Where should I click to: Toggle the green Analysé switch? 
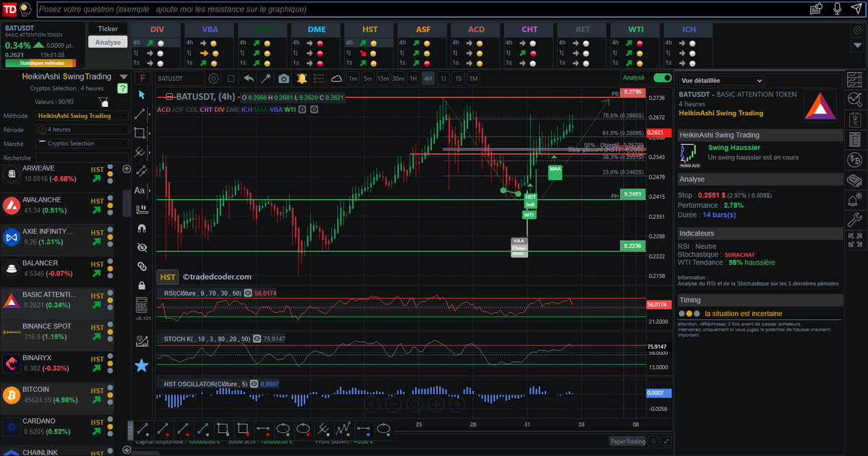click(x=662, y=78)
